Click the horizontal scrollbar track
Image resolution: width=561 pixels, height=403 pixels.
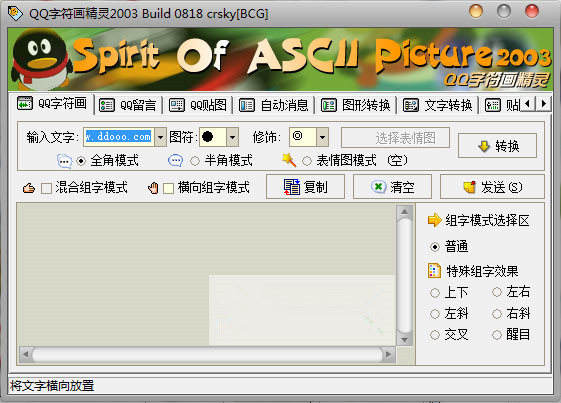tap(207, 355)
